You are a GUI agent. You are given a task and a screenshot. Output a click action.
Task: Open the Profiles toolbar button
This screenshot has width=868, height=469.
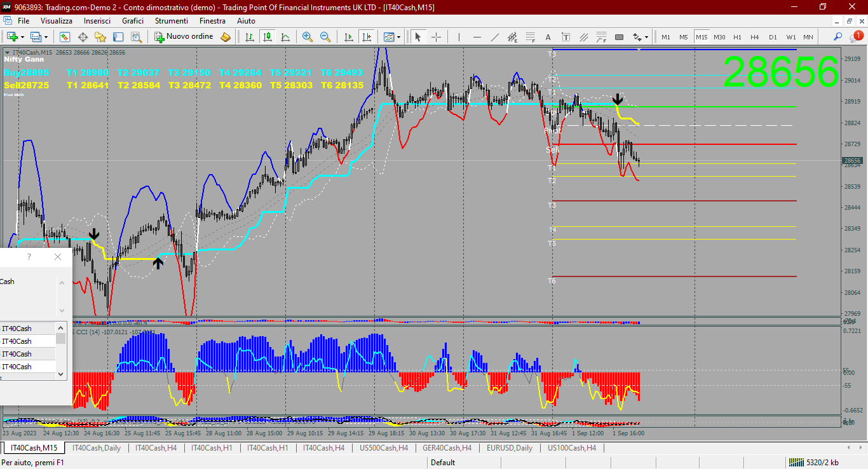(x=36, y=37)
